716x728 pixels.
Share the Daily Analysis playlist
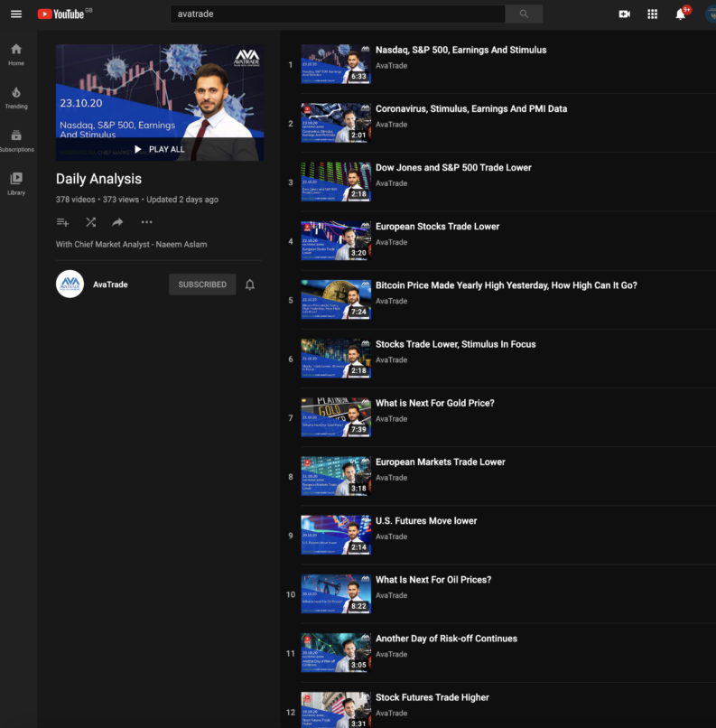tap(117, 222)
